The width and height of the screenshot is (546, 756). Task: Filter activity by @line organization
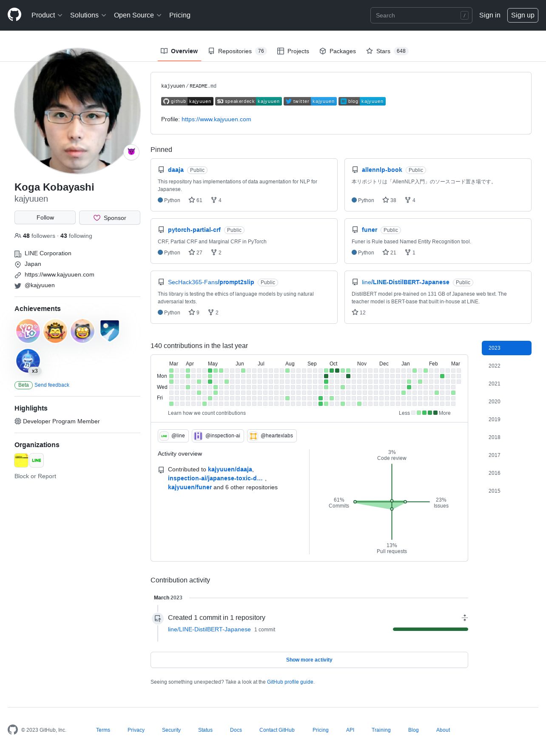(x=173, y=436)
